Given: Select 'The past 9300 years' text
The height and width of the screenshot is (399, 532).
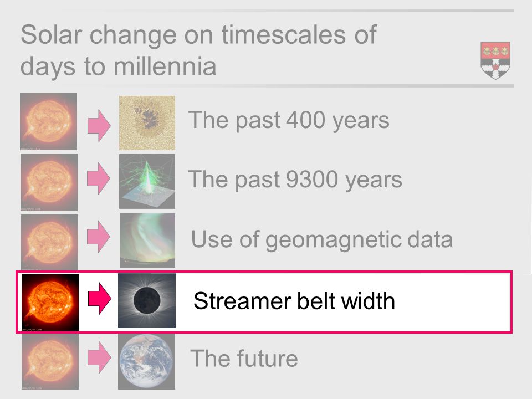Looking at the screenshot, I should click(295, 180).
